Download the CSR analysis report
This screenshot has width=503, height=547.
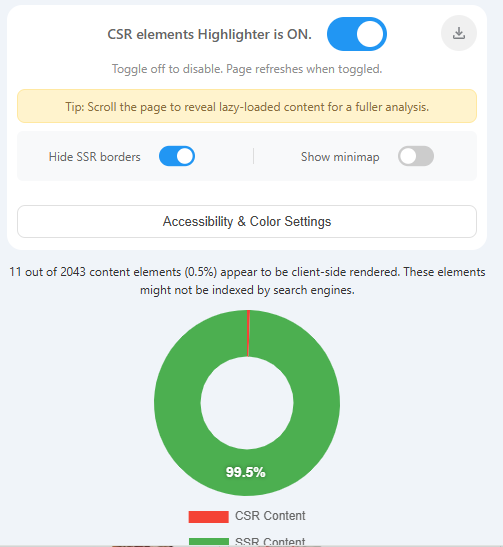pyautogui.click(x=459, y=33)
